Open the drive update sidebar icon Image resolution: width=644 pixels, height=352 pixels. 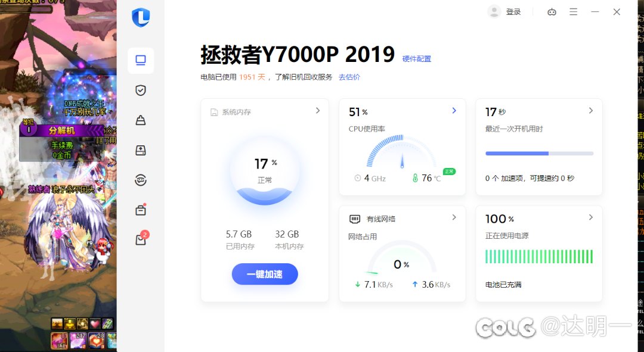coord(141,150)
